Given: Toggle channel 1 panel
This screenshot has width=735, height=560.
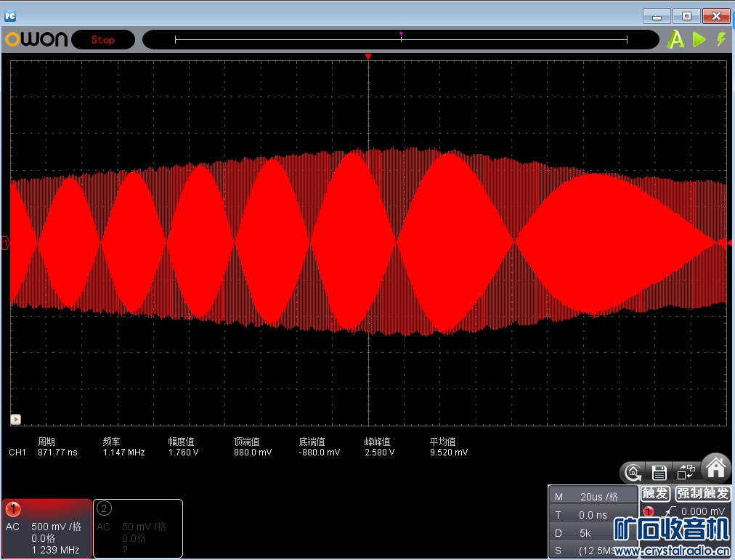Looking at the screenshot, I should tap(47, 528).
